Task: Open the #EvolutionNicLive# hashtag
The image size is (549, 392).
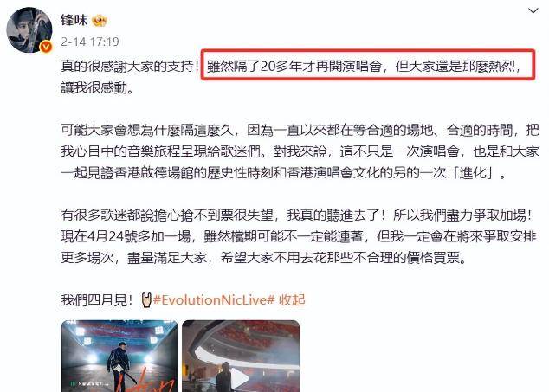Action: 214,300
